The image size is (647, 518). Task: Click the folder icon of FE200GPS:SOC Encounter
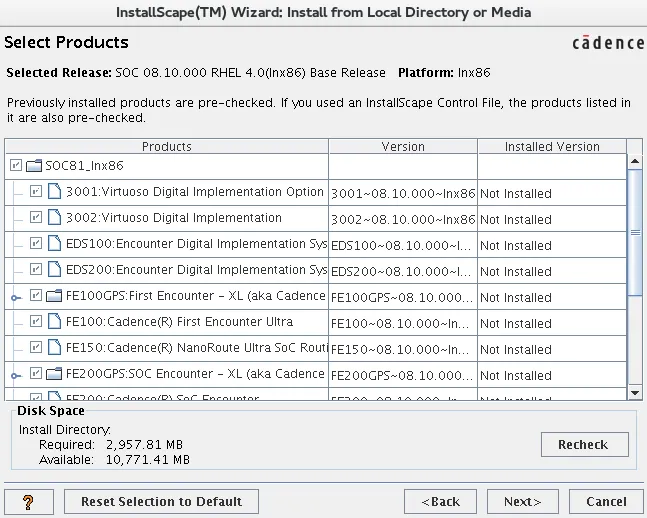coord(55,374)
